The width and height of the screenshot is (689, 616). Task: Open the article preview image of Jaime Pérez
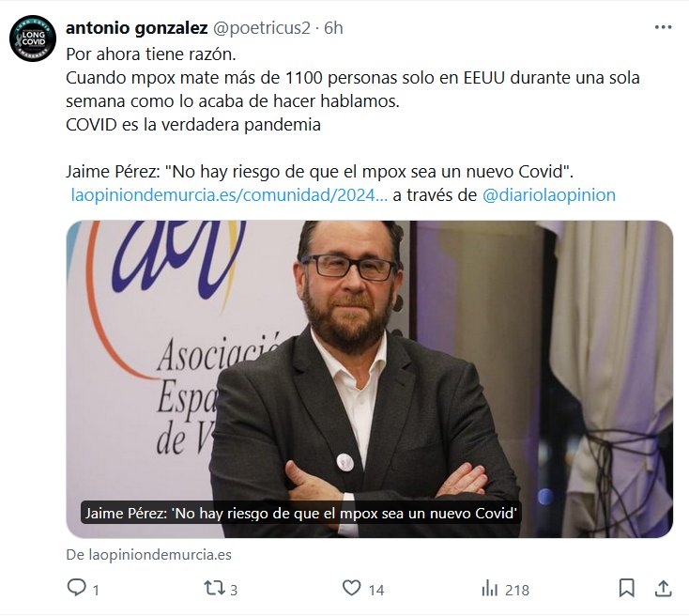(x=370, y=379)
